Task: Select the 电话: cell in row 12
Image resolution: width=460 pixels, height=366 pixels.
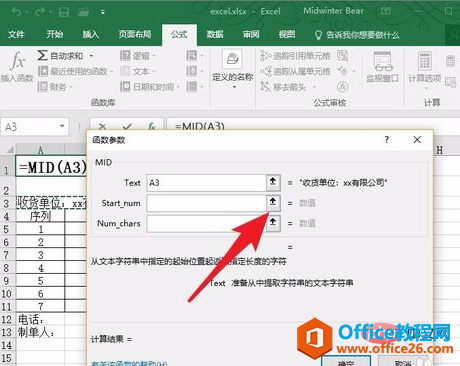Action: pyautogui.click(x=40, y=320)
